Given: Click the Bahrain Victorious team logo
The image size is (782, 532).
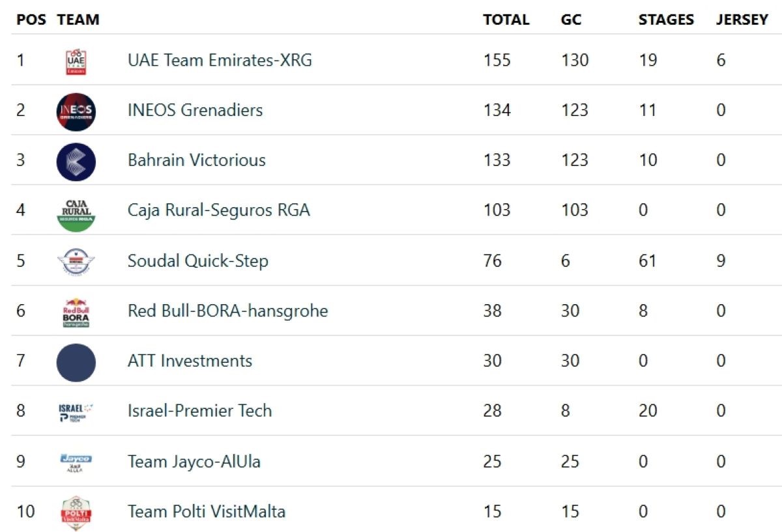Looking at the screenshot, I should click(x=76, y=161).
